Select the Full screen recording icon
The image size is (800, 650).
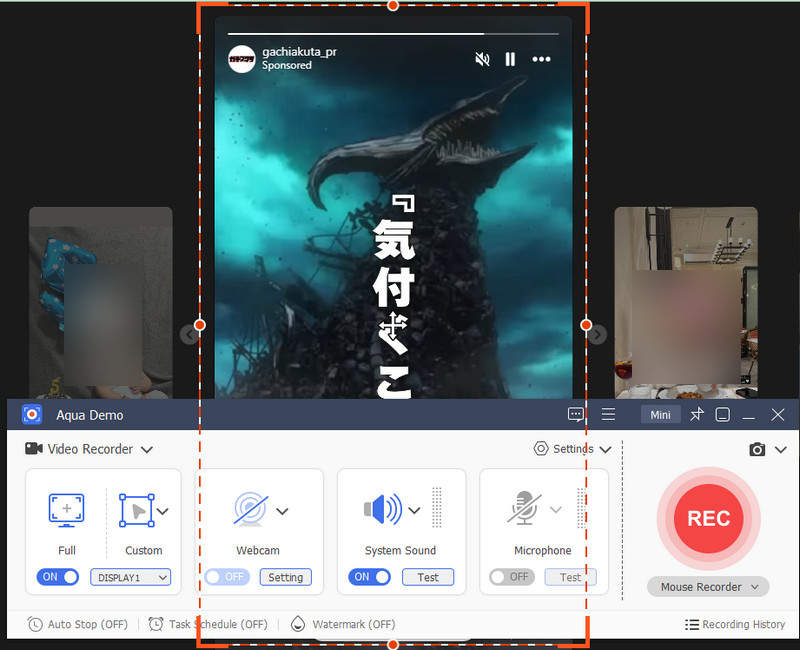[x=66, y=510]
